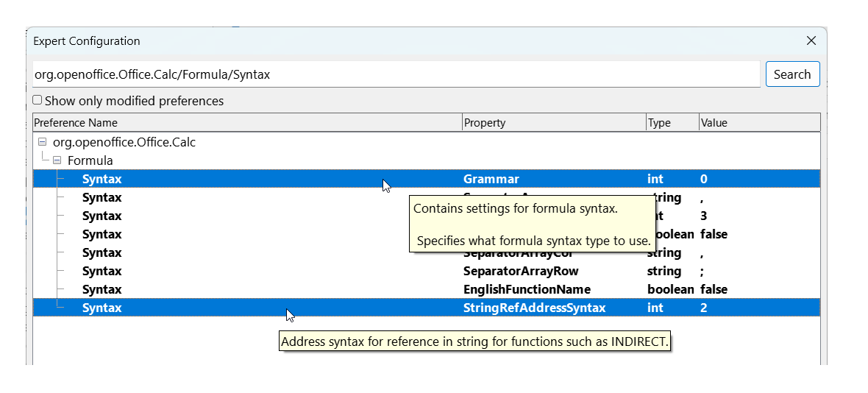
Task: Click Syntax name in the EnglishFunctionName row
Action: pos(102,289)
